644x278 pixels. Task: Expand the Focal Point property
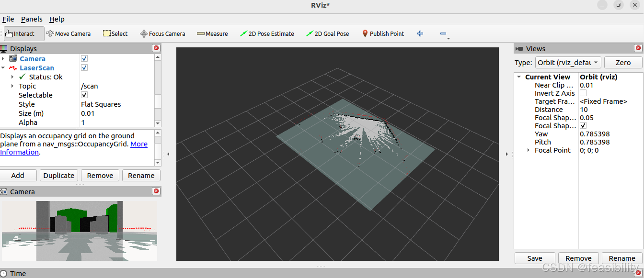tap(529, 150)
